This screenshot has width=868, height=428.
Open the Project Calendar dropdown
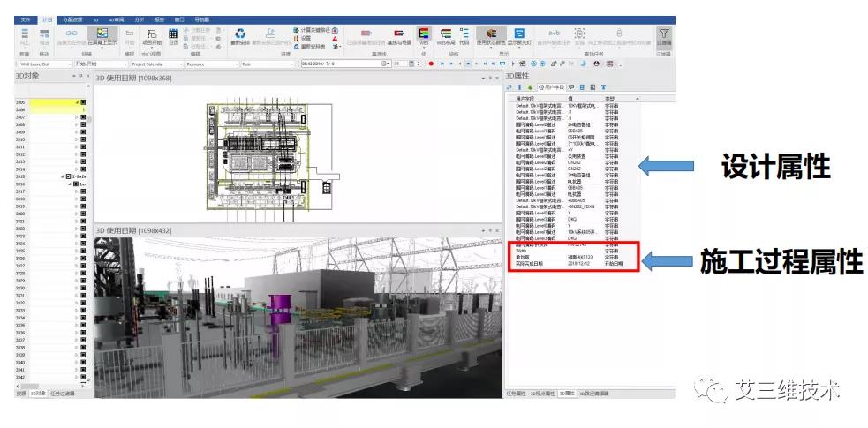[x=155, y=64]
